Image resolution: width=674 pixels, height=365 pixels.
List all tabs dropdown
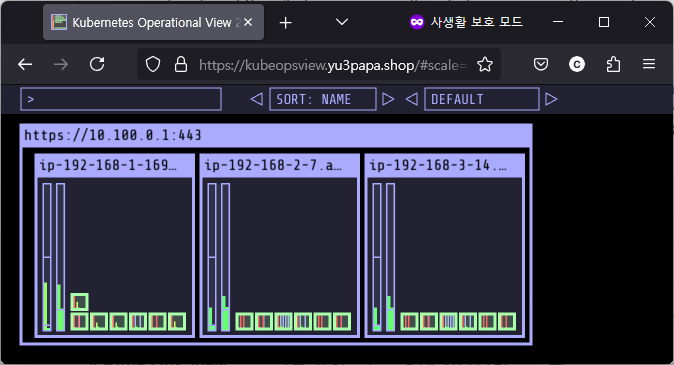[x=342, y=22]
